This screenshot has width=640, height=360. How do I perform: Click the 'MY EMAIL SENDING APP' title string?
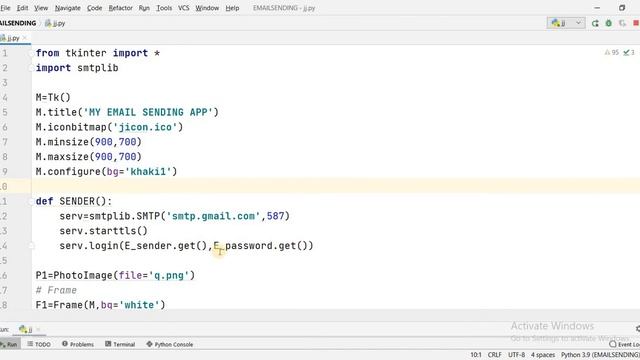(x=148, y=112)
